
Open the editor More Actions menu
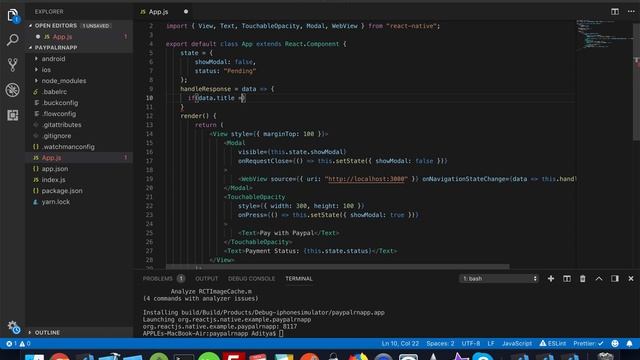pyautogui.click(x=631, y=11)
